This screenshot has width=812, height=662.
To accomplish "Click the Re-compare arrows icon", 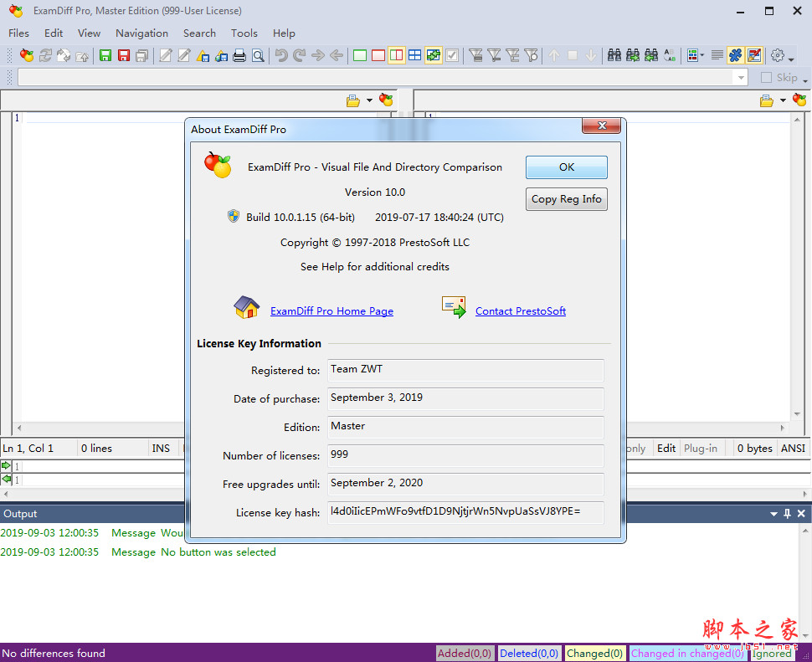I will point(45,55).
